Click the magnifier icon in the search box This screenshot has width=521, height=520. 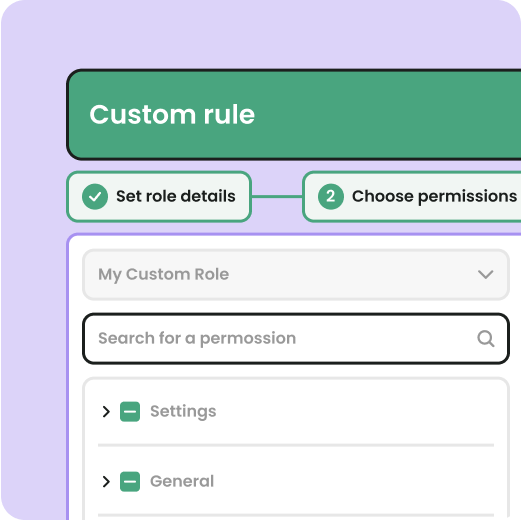tap(486, 339)
